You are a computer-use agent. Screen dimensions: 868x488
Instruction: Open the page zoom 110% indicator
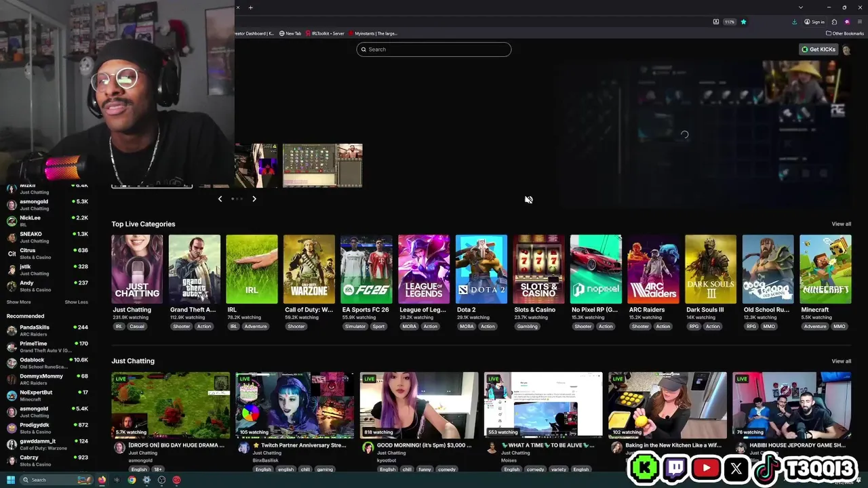(x=730, y=22)
